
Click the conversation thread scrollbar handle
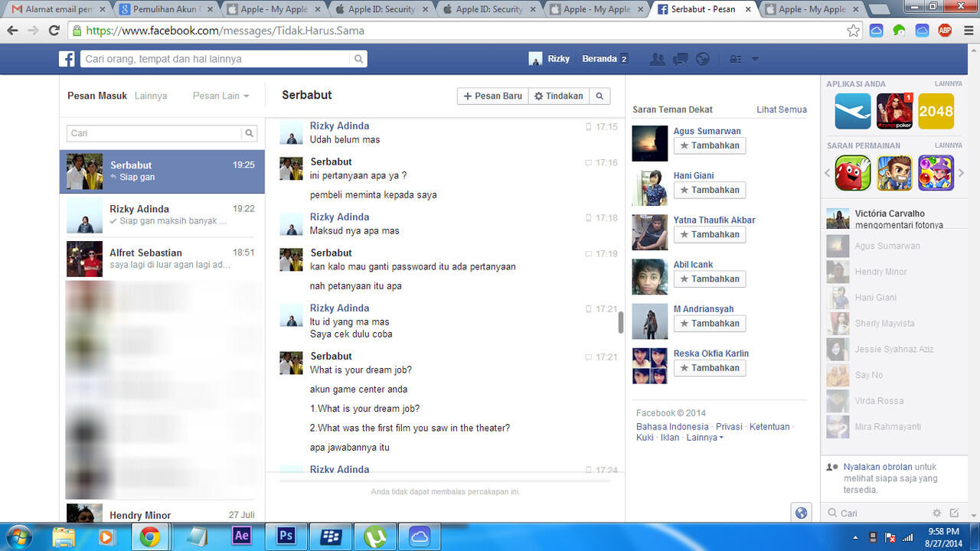[620, 323]
